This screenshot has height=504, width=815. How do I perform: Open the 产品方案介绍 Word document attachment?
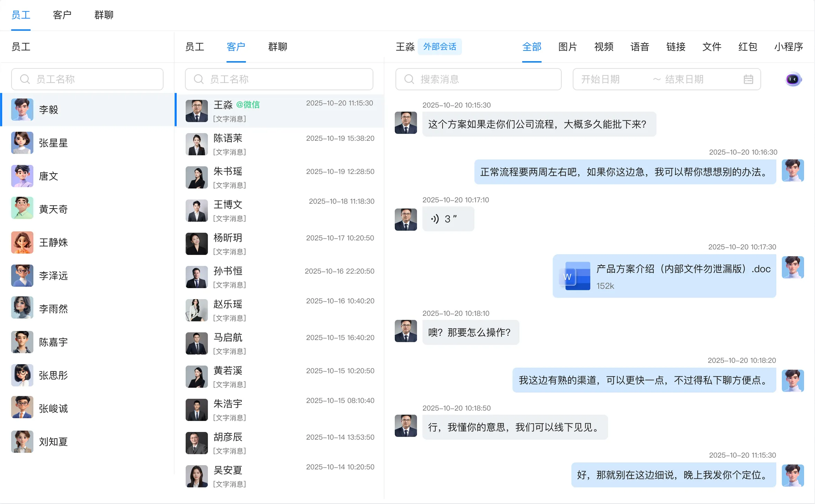click(665, 276)
